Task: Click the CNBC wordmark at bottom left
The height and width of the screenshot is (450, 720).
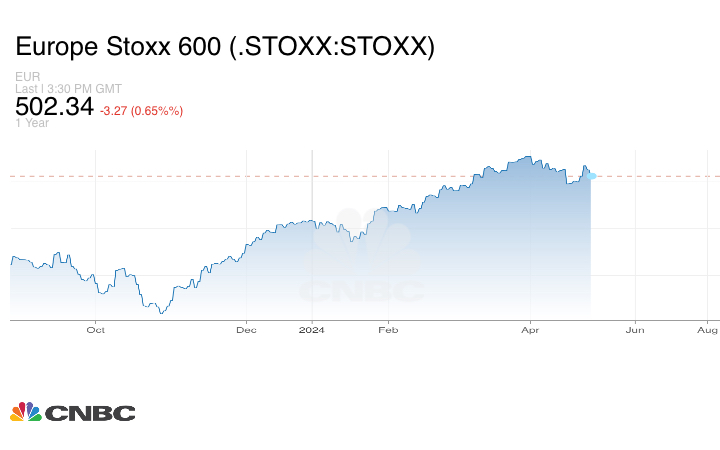Action: click(89, 413)
